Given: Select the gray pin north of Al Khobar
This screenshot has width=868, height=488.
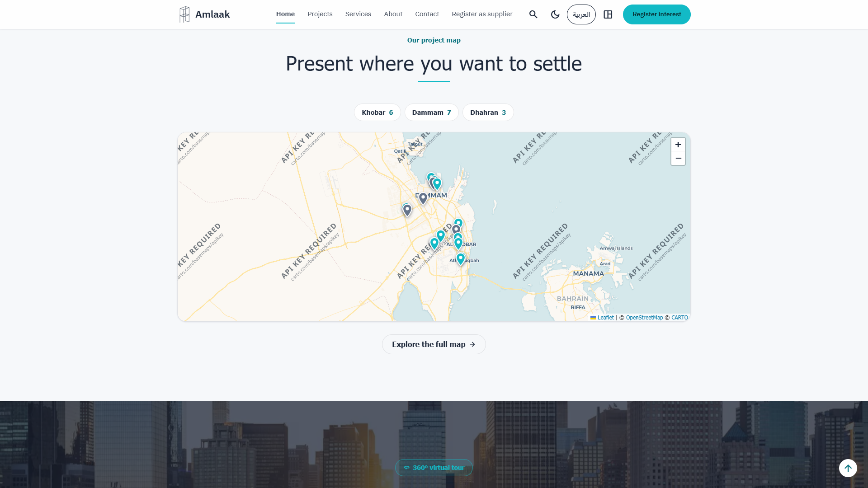Looking at the screenshot, I should pos(456,230).
